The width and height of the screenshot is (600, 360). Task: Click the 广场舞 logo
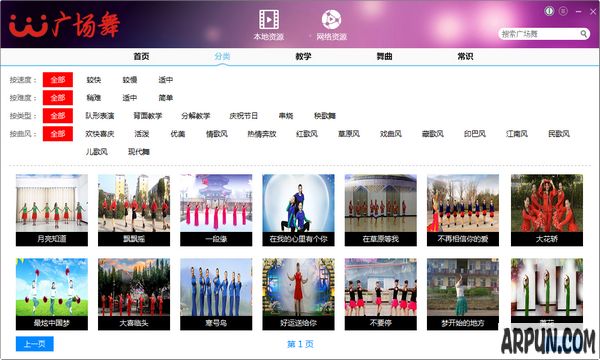64,25
